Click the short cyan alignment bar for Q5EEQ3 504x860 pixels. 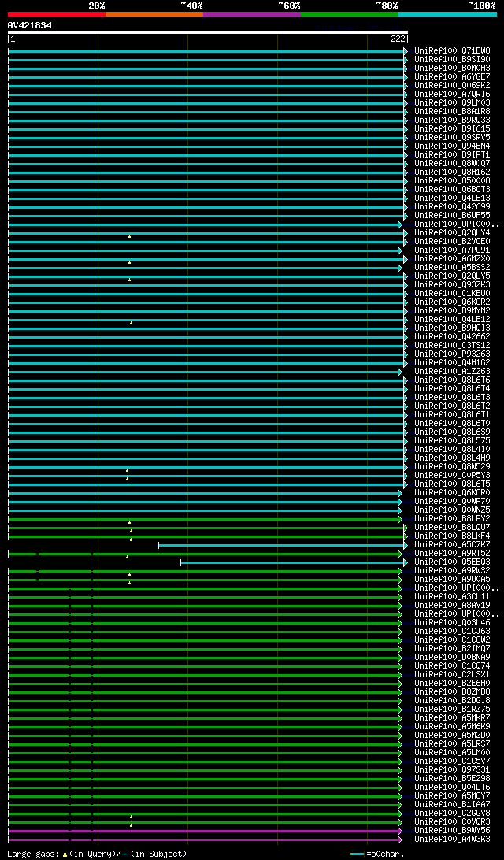coord(292,562)
